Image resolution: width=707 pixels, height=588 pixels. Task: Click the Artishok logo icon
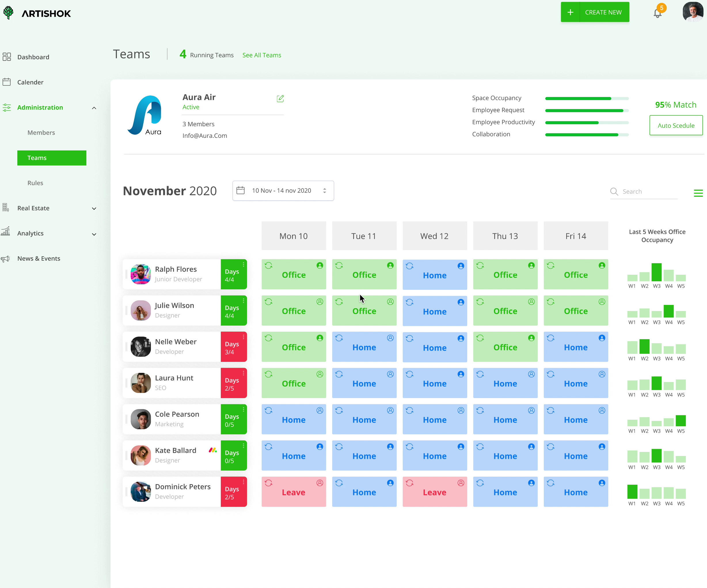pos(8,13)
